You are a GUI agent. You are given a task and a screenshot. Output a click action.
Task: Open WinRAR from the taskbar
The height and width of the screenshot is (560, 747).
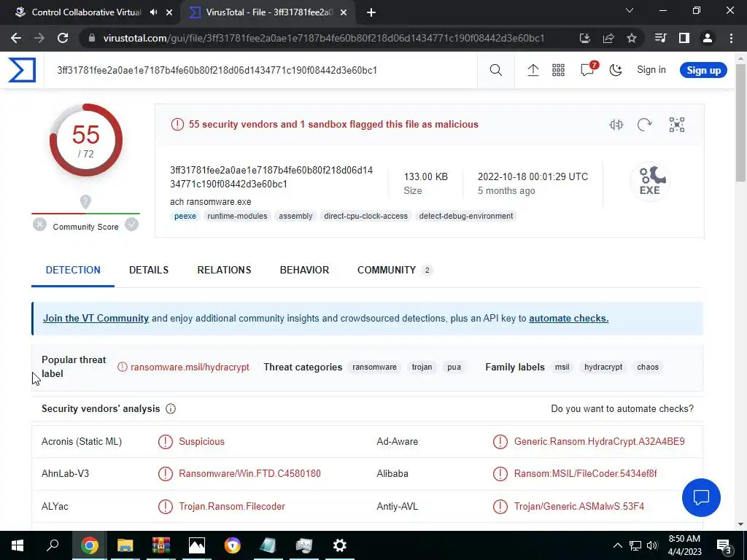tap(161, 545)
